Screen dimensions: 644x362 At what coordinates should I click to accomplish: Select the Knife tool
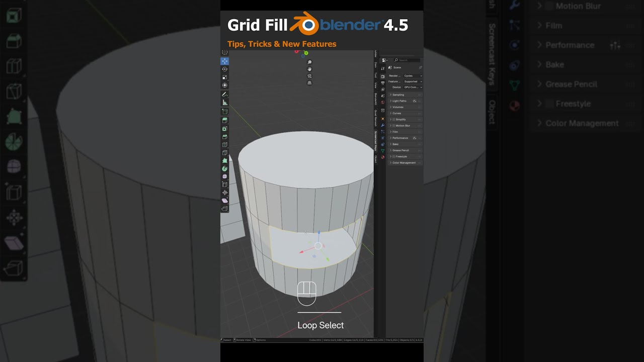pos(225,152)
